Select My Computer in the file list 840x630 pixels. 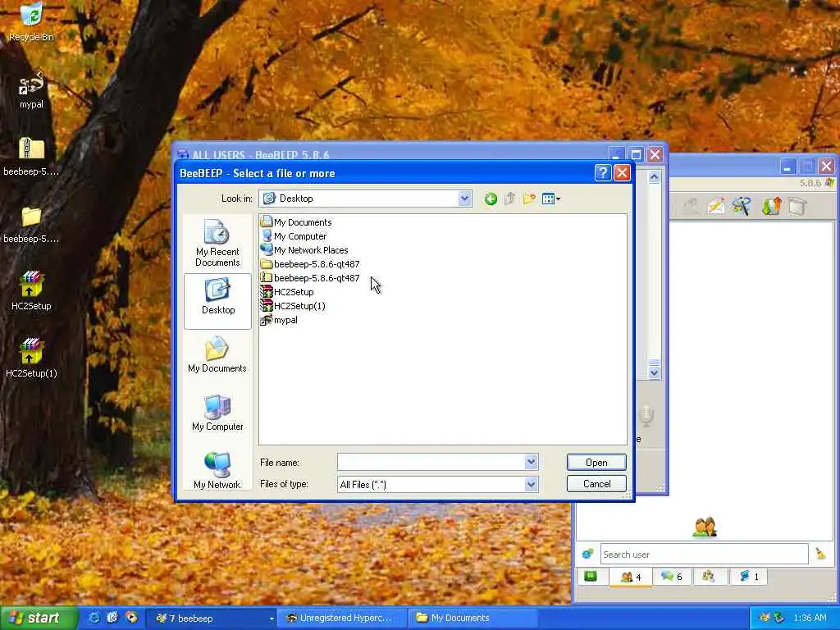(294, 235)
